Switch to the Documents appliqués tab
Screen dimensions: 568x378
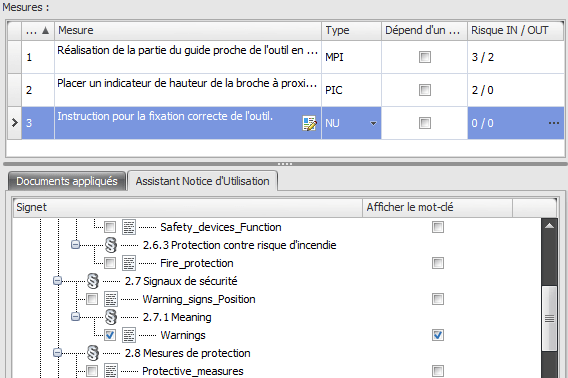(x=67, y=181)
